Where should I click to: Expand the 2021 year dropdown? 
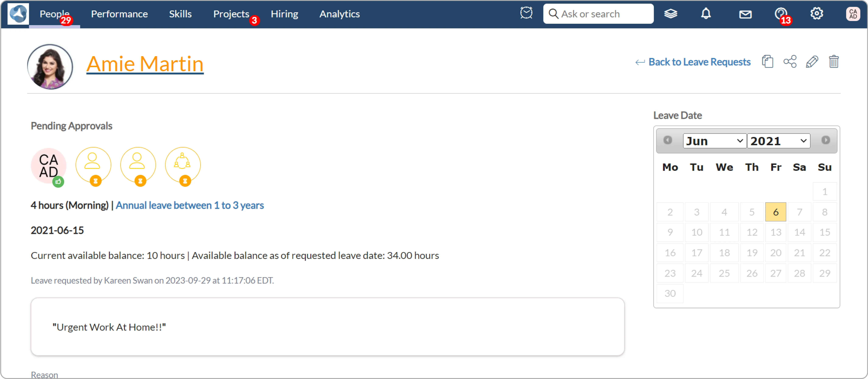778,141
